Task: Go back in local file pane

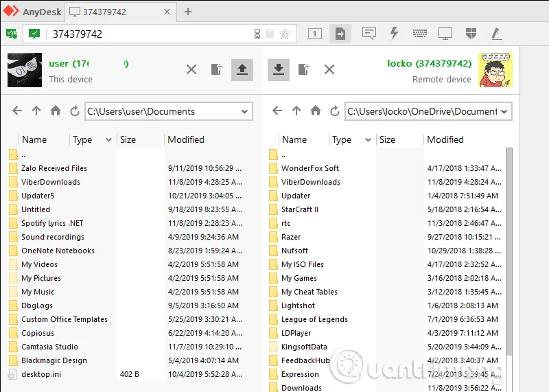Action: coord(17,111)
